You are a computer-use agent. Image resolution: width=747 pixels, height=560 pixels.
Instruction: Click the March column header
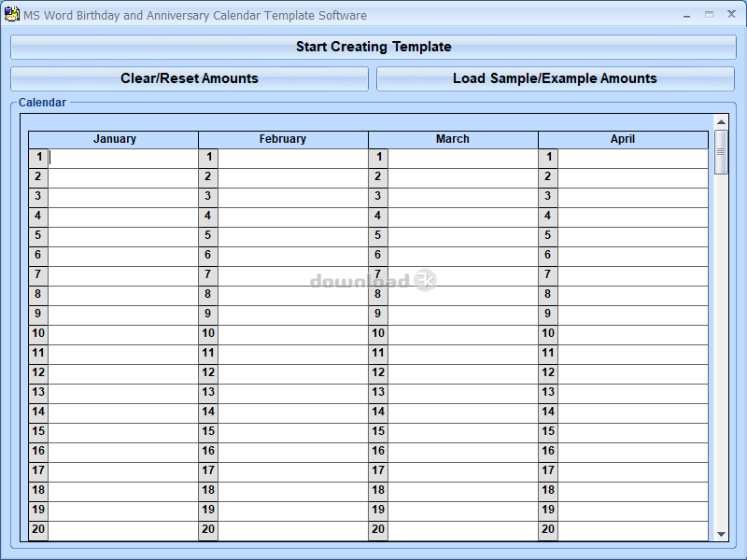click(453, 139)
